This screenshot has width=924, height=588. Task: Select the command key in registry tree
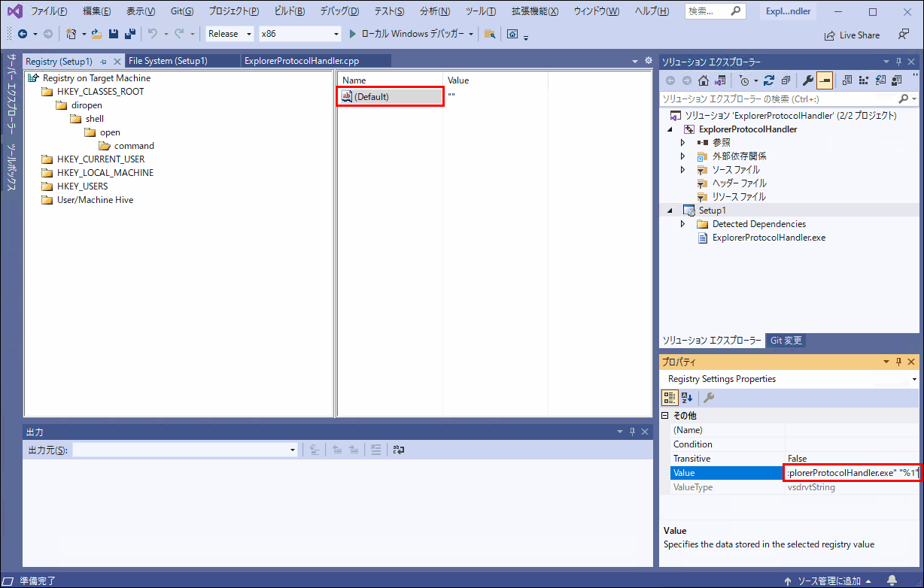134,146
